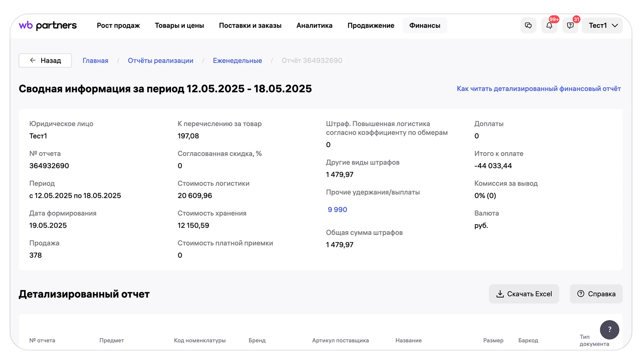Click the Предмет column header

pyautogui.click(x=112, y=340)
